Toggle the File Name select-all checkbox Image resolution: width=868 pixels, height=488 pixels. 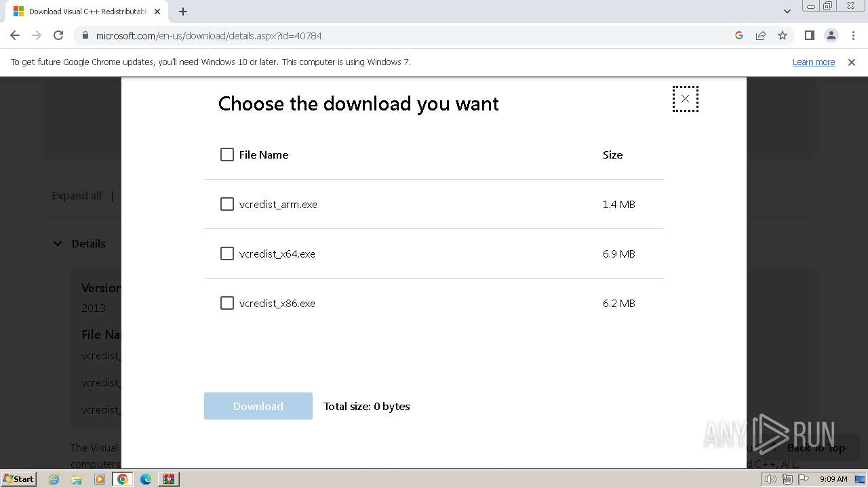point(227,155)
